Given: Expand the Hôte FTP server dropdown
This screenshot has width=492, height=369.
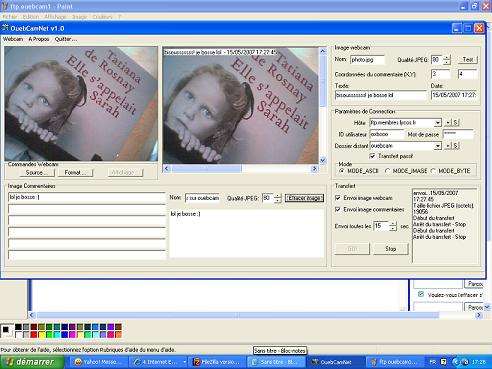Looking at the screenshot, I should tap(438, 123).
